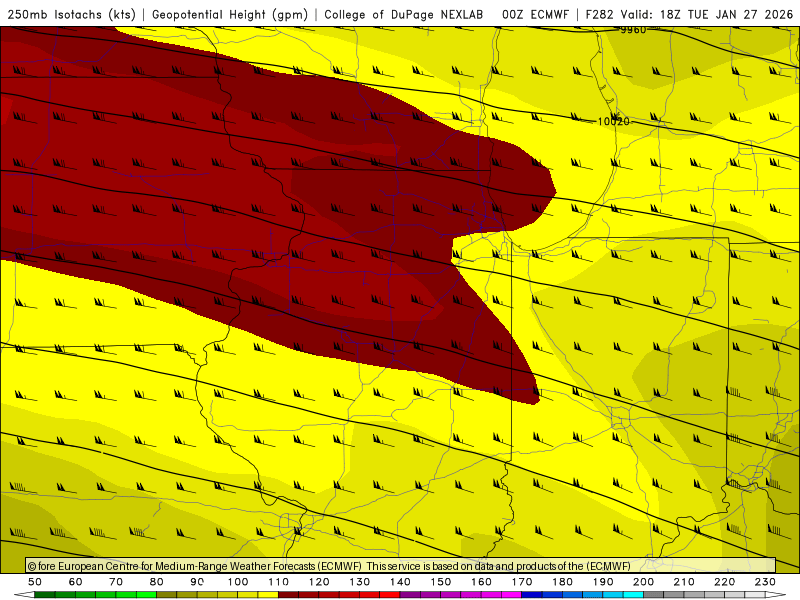
Task: Click the 70 value on the colorbar
Action: pos(116,582)
